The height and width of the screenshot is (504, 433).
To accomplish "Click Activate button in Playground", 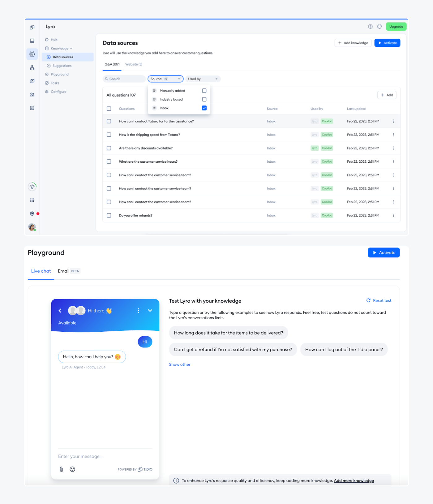I will (x=384, y=253).
